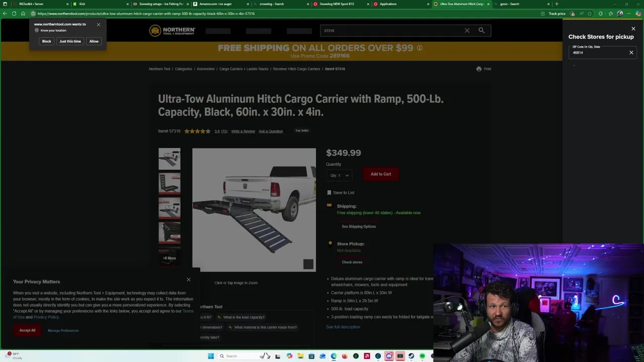Click the Print icon on product page
644x362 pixels.
479,69
